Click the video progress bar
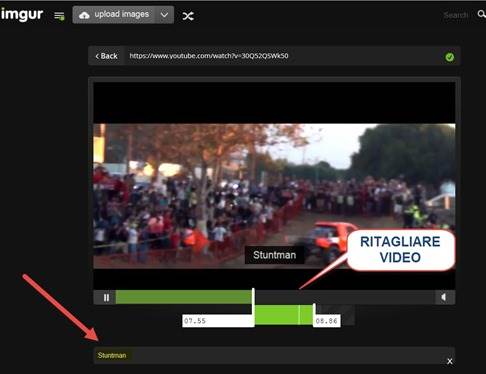The image size is (486, 374). coord(275,297)
